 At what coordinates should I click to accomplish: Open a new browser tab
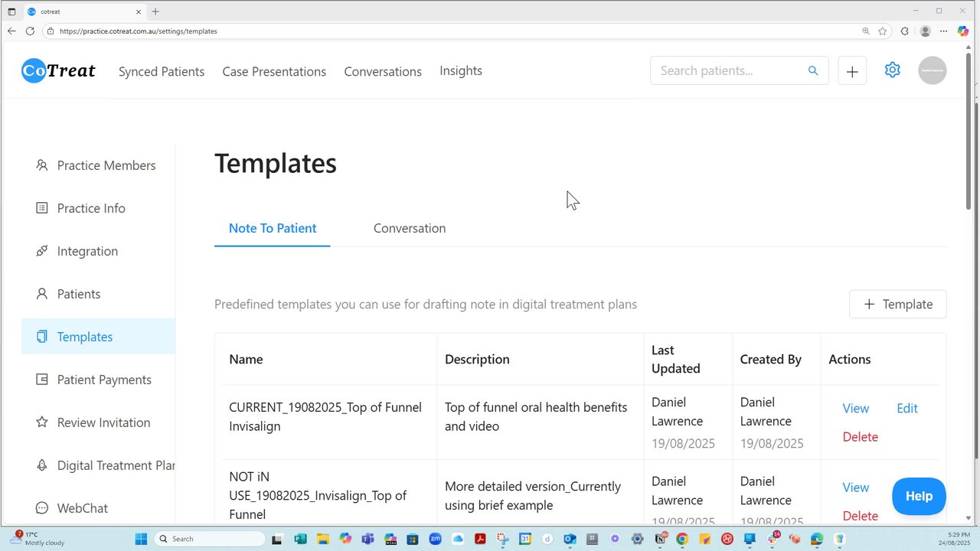[155, 11]
